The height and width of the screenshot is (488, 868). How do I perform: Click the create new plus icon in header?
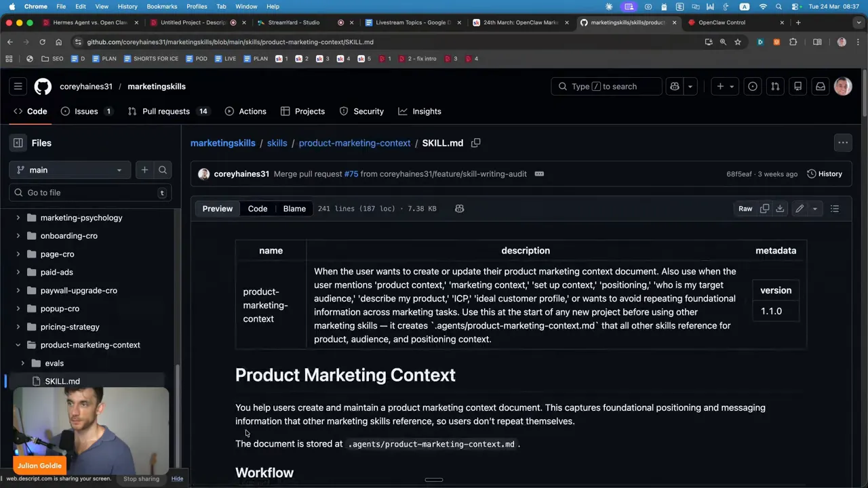(720, 86)
